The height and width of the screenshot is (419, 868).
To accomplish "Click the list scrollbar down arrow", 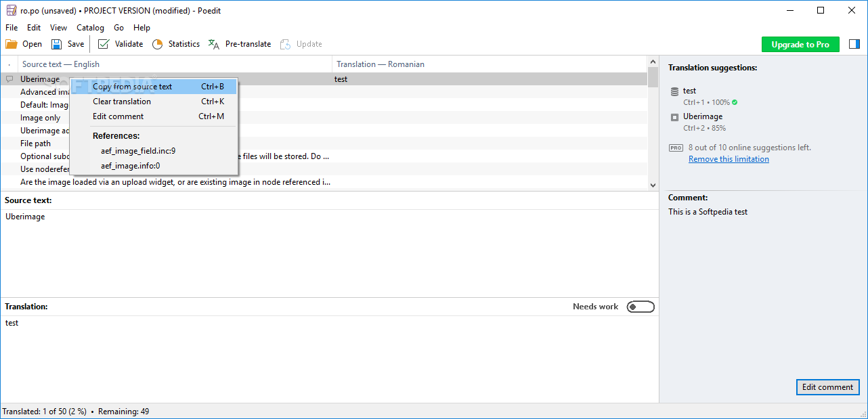I will point(653,185).
